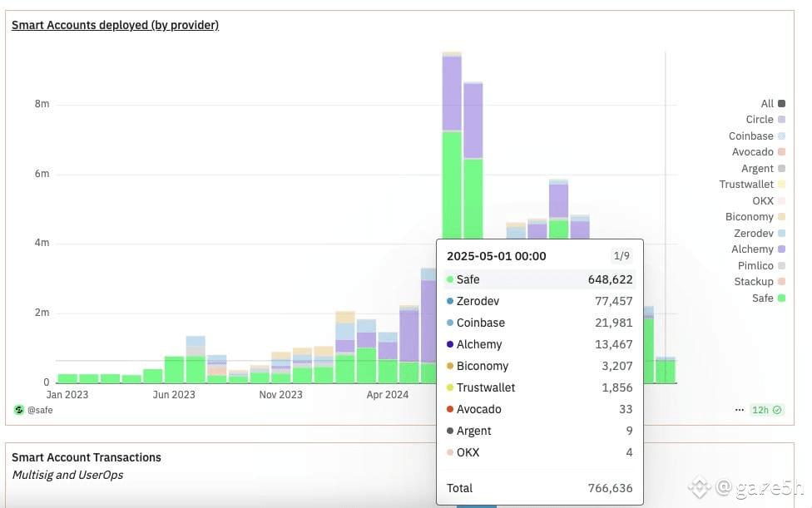Click the tallest bar in the chart
The width and height of the screenshot is (812, 508).
point(452,145)
